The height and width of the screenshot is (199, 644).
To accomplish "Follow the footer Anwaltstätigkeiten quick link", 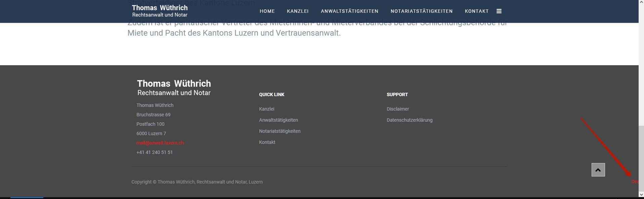I will (278, 120).
